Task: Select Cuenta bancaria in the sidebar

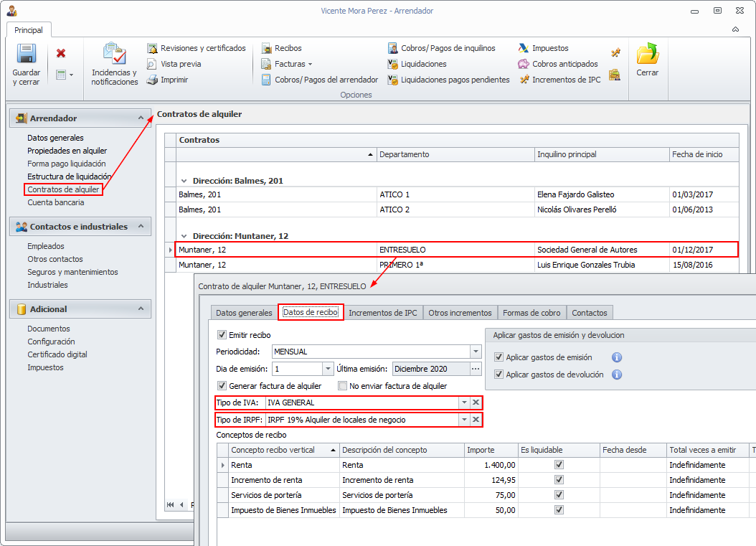Action: click(x=56, y=202)
